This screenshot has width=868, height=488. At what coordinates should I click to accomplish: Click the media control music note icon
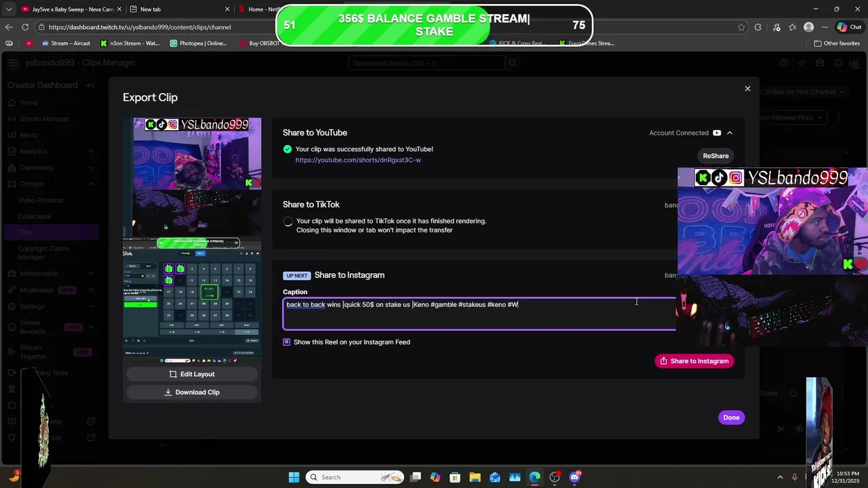pos(775,27)
